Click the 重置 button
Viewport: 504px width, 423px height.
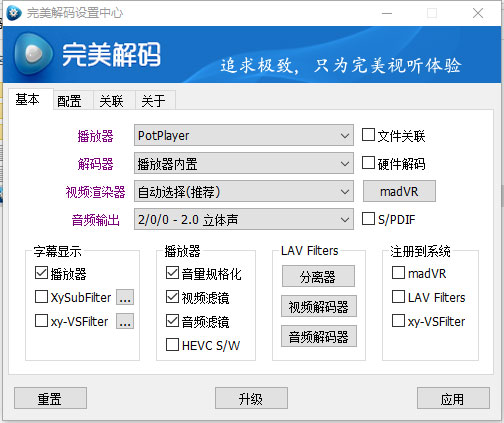coord(50,398)
